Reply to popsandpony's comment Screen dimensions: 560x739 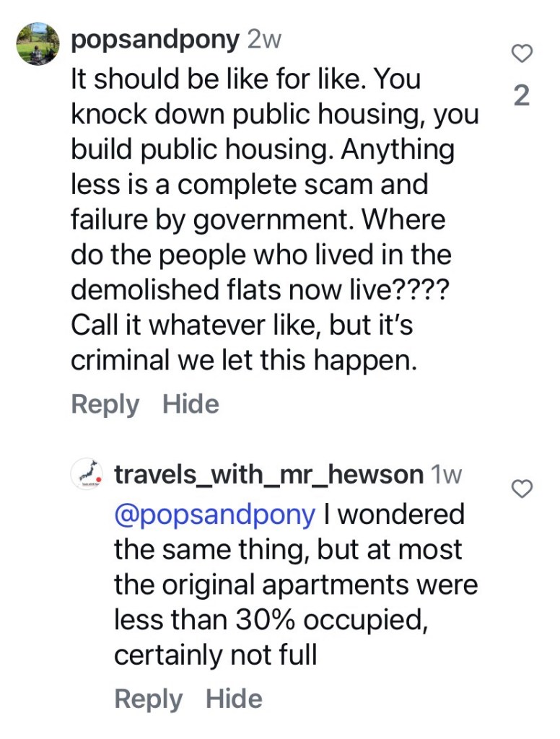[x=105, y=404]
